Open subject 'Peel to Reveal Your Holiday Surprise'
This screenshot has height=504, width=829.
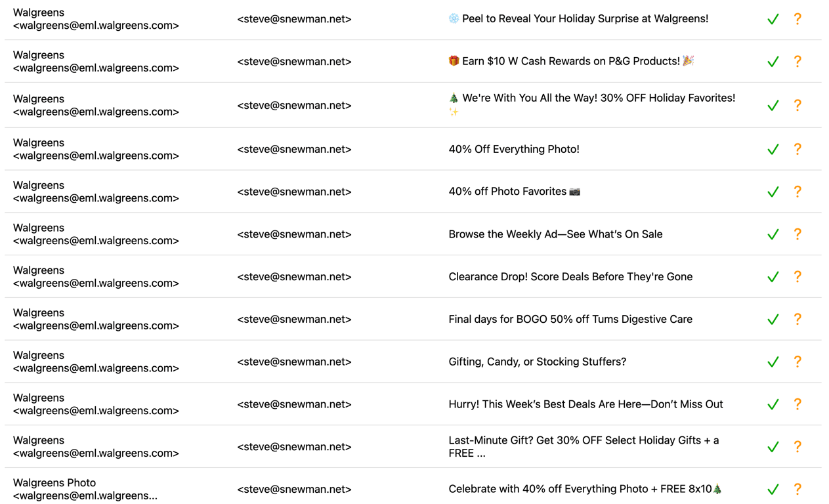pos(578,19)
